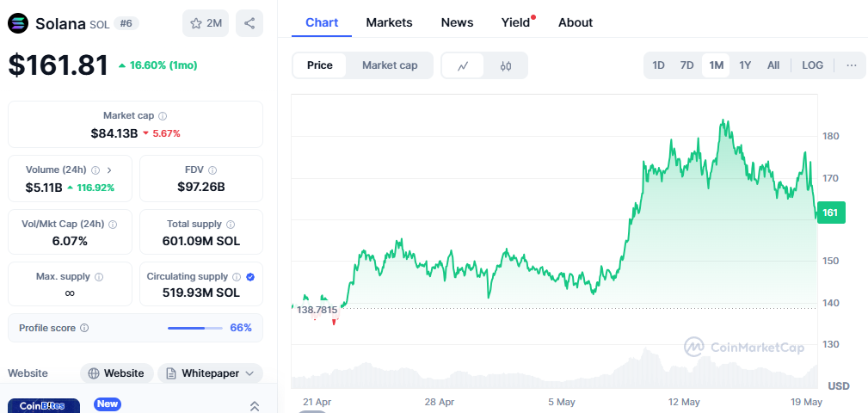Open the Chart tab

tap(322, 22)
